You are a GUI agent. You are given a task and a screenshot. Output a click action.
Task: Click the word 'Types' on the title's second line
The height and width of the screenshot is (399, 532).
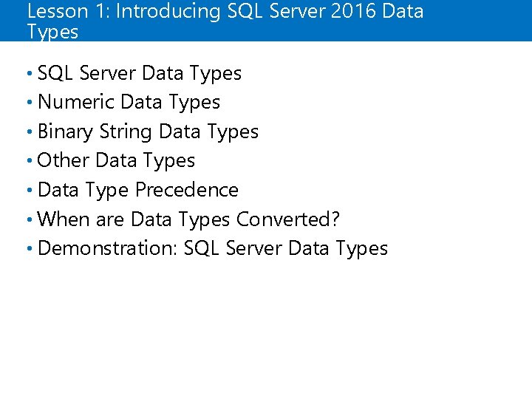pos(52,32)
